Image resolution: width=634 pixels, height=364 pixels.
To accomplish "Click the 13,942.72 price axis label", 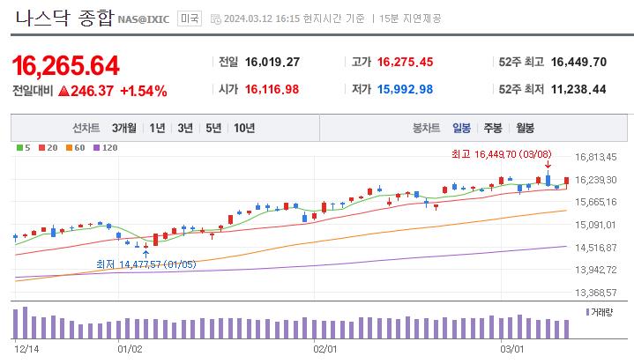I will click(x=596, y=270).
